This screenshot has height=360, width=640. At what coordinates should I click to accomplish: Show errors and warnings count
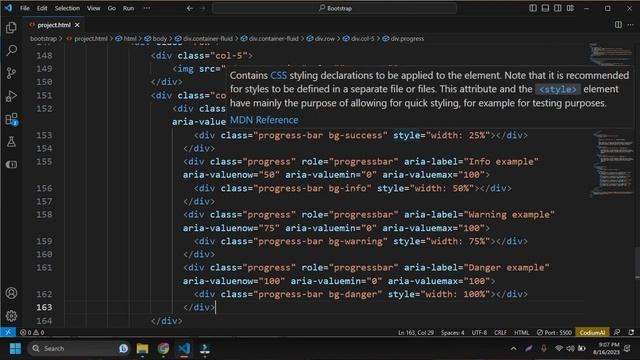click(x=32, y=332)
